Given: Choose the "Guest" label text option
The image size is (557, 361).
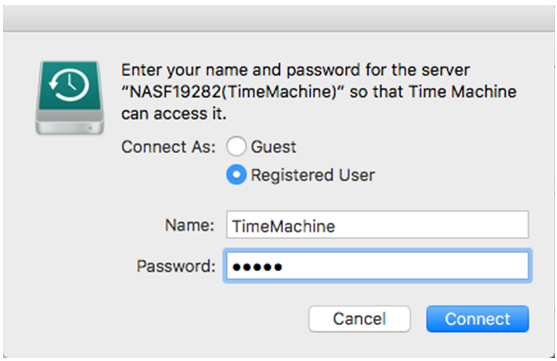Looking at the screenshot, I should tap(274, 147).
